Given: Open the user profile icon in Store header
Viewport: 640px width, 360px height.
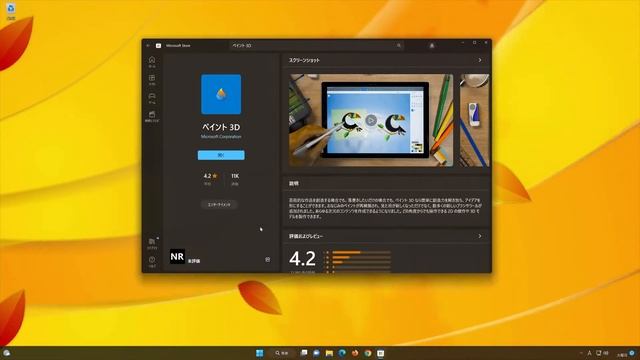Looking at the screenshot, I should coord(432,46).
